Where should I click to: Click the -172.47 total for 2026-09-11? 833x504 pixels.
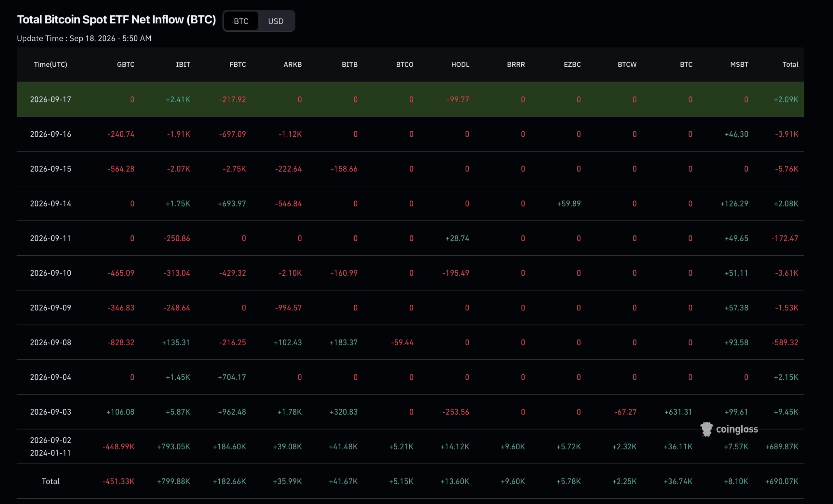pyautogui.click(x=785, y=238)
